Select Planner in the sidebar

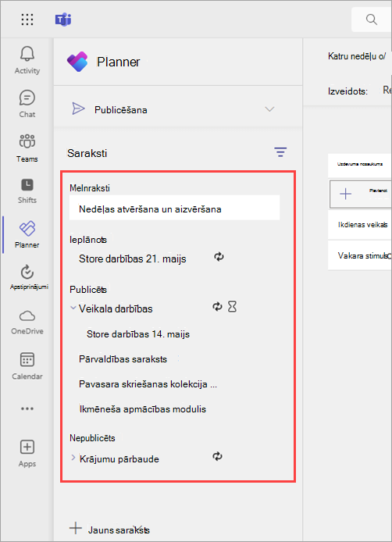pyautogui.click(x=27, y=235)
